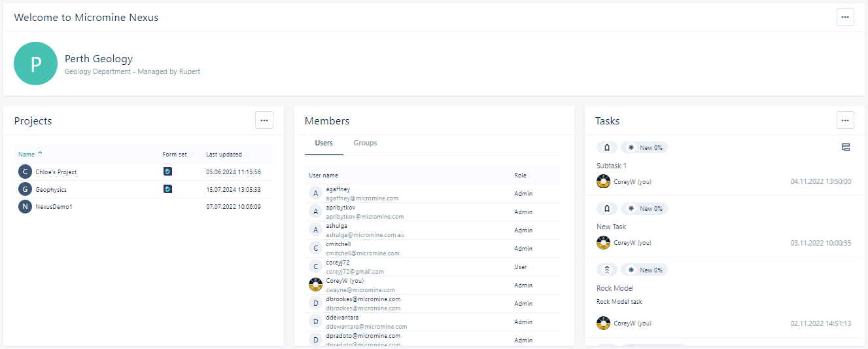Screen dimensions: 868x349
Task: Click the high-priority chevrons badge on Rock Model
Action: coord(606,270)
